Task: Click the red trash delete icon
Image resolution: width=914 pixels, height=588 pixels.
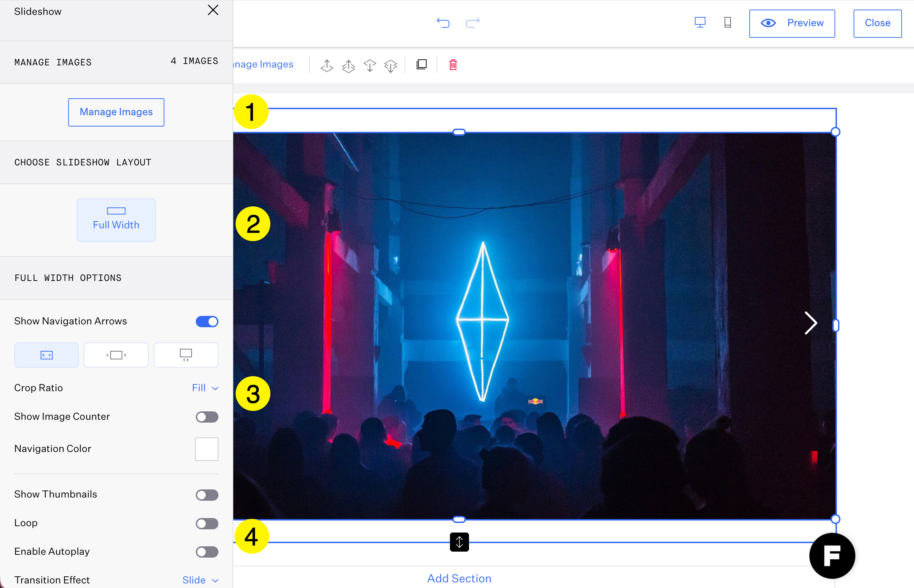Action: pos(453,65)
